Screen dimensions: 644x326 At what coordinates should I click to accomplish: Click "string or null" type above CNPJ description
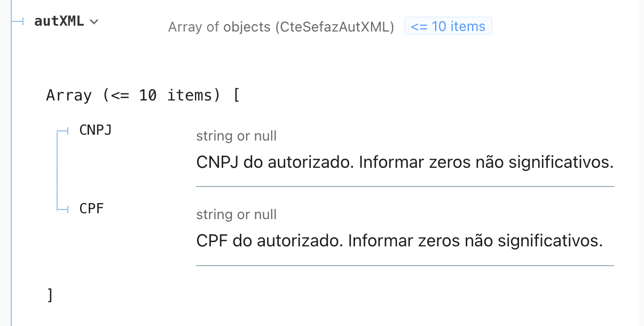(x=236, y=136)
